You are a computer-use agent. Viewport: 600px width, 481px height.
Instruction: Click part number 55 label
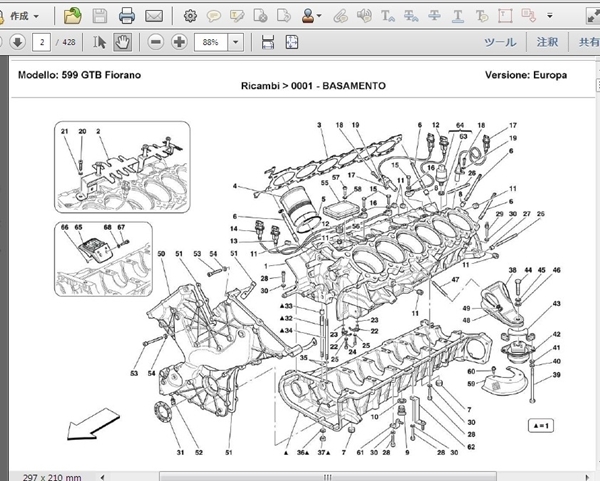click(324, 183)
